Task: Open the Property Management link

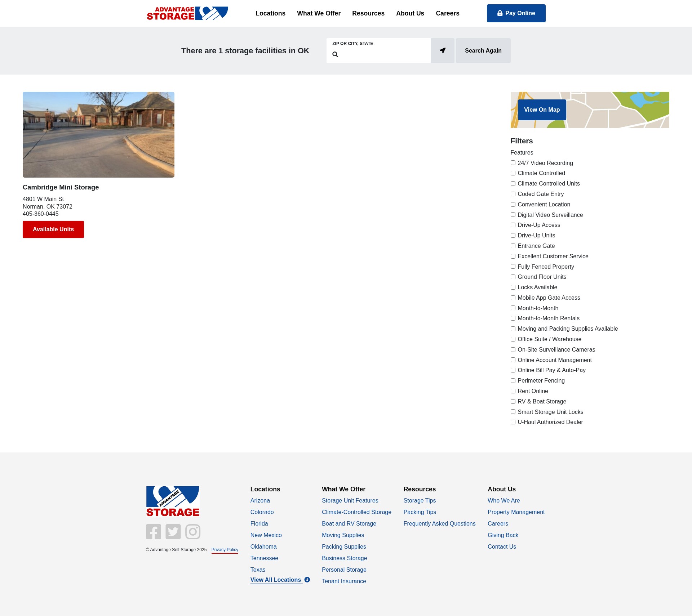Action: (516, 512)
